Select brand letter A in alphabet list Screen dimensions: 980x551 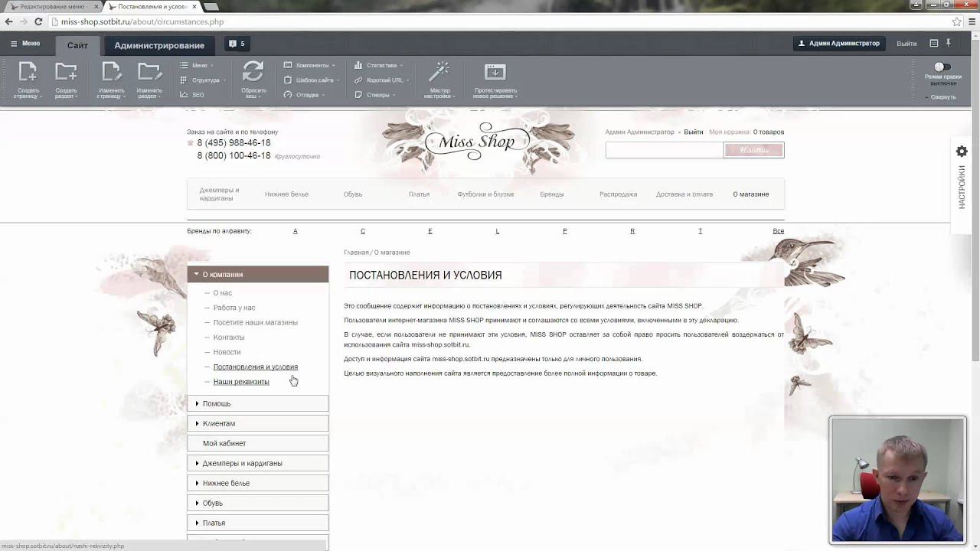[x=296, y=231]
